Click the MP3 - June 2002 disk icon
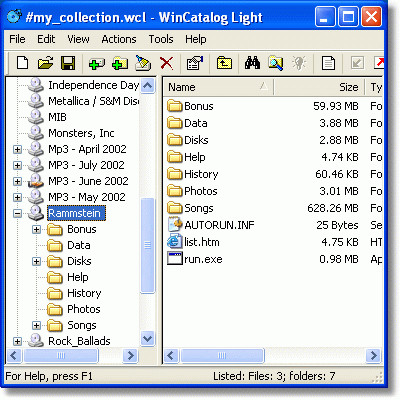This screenshot has height=400, width=400. (x=36, y=181)
